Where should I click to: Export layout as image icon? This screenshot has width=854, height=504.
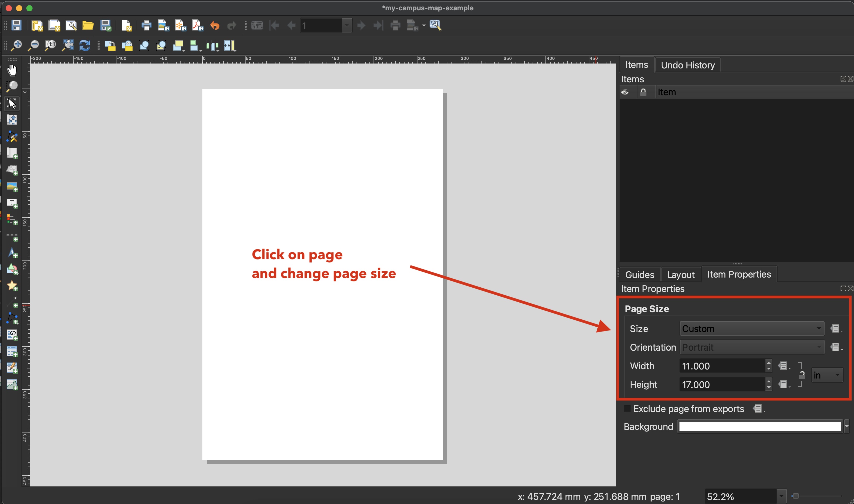coord(163,26)
